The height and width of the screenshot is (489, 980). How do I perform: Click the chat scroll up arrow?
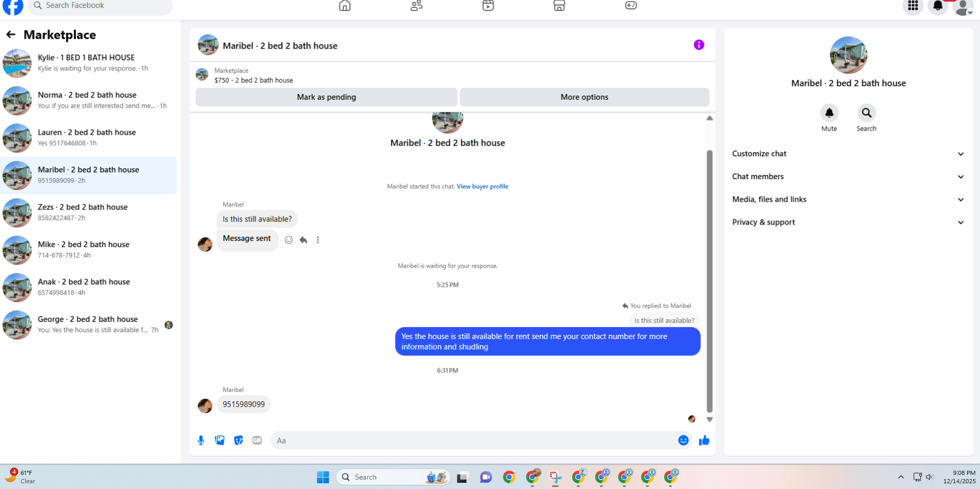point(710,118)
